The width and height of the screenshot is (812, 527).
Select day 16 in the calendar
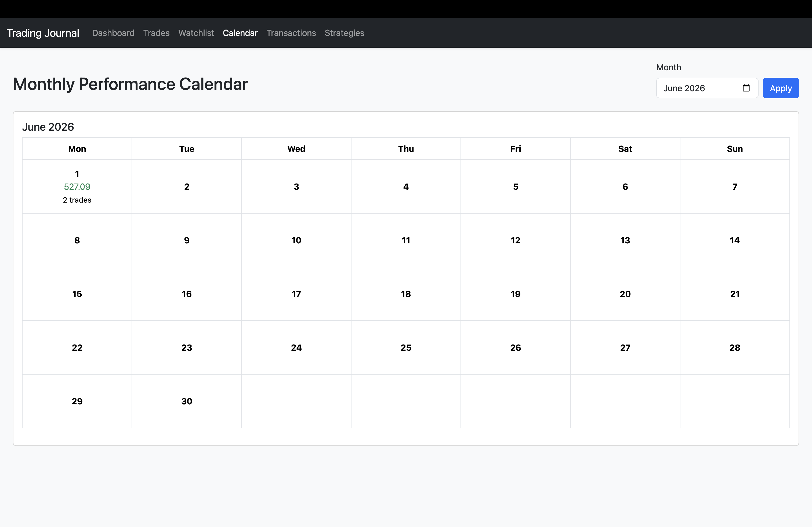pyautogui.click(x=187, y=294)
